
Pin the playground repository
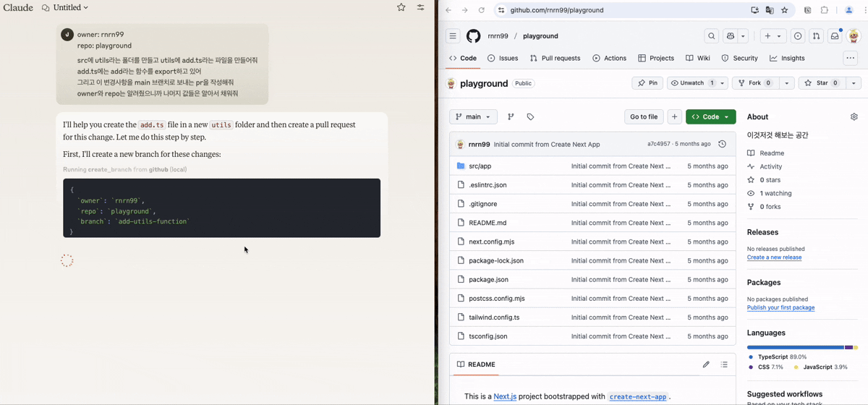coord(647,83)
